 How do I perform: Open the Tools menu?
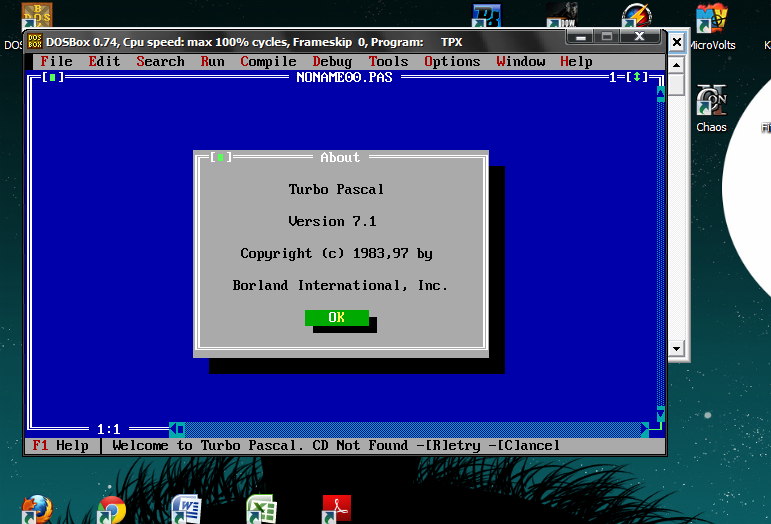[x=388, y=61]
